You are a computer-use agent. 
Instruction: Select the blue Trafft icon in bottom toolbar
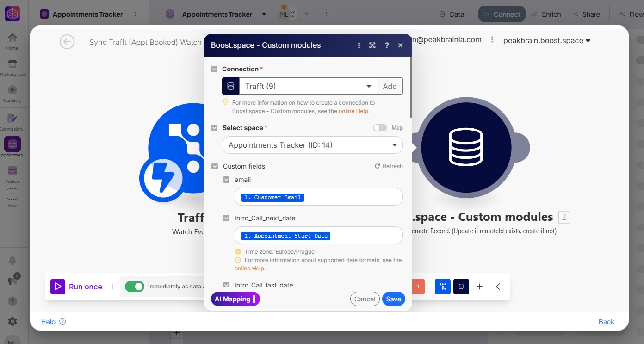point(443,287)
